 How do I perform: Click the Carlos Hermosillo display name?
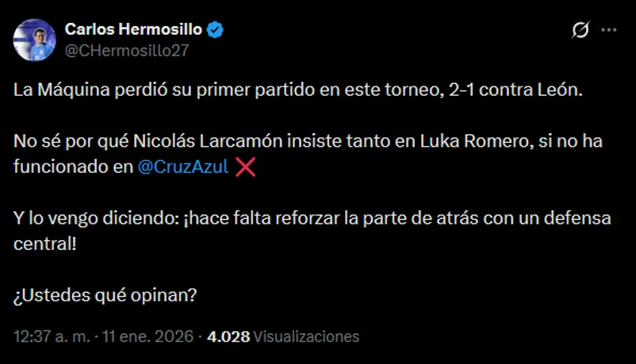coord(132,30)
